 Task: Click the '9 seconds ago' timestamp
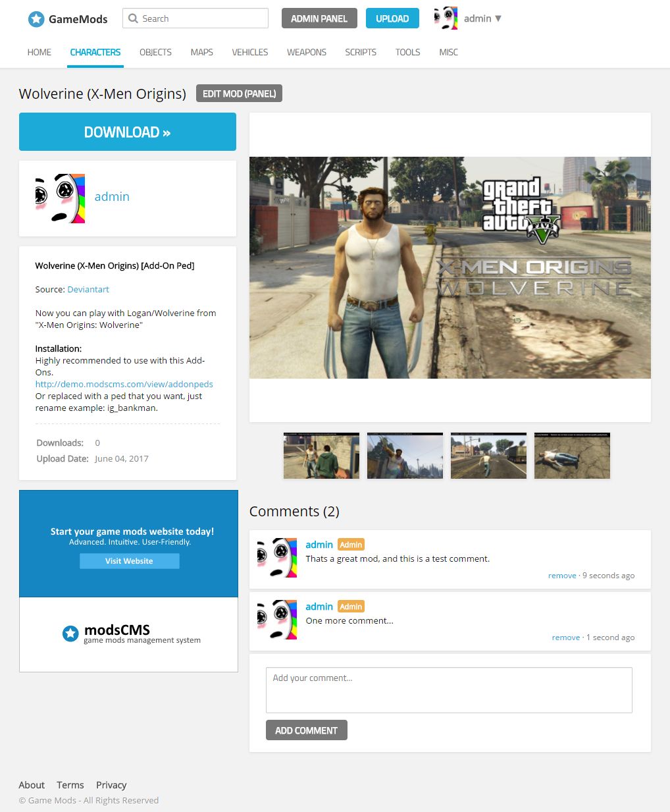click(609, 576)
